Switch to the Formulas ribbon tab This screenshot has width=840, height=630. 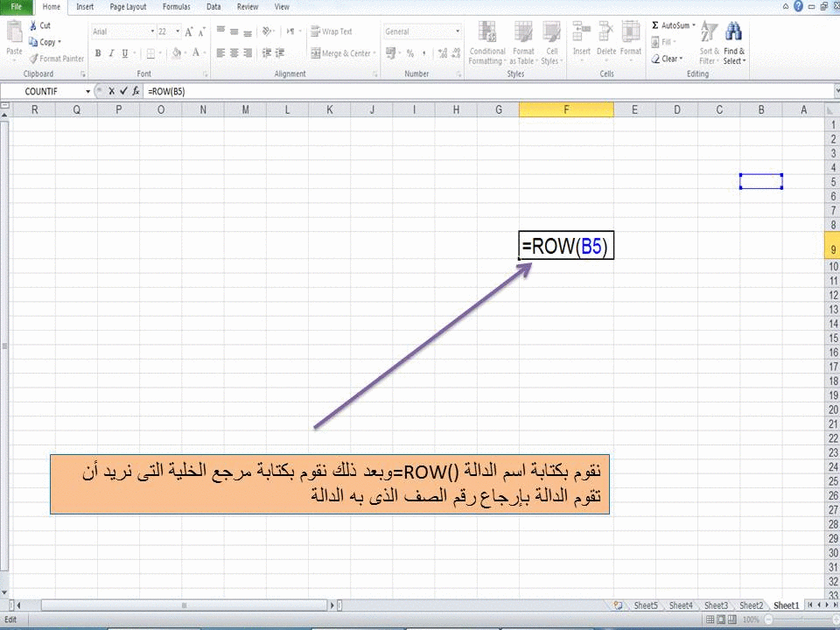176,6
